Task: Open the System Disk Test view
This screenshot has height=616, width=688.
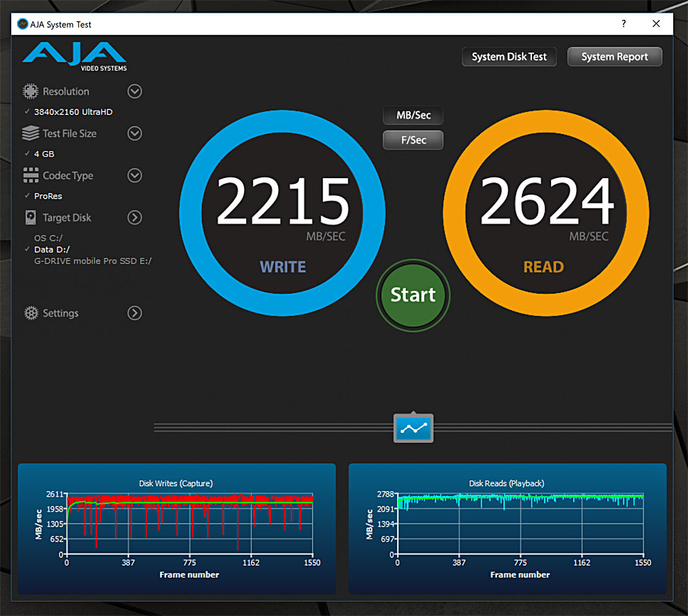Action: pos(509,57)
